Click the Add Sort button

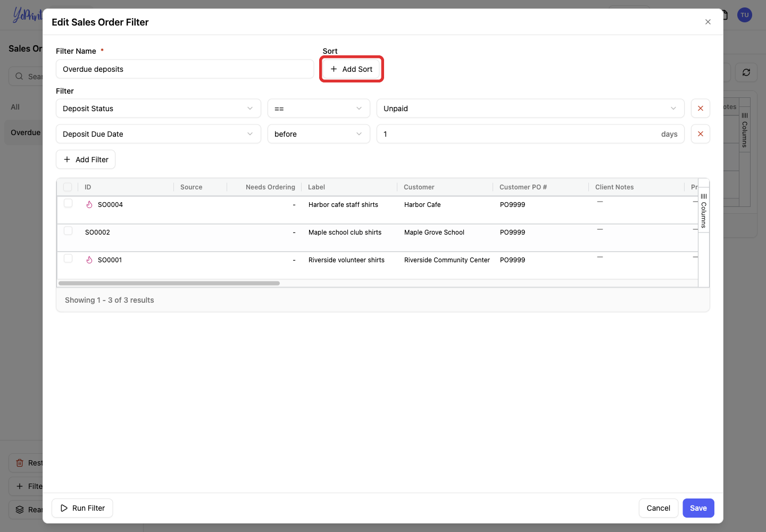pos(352,69)
